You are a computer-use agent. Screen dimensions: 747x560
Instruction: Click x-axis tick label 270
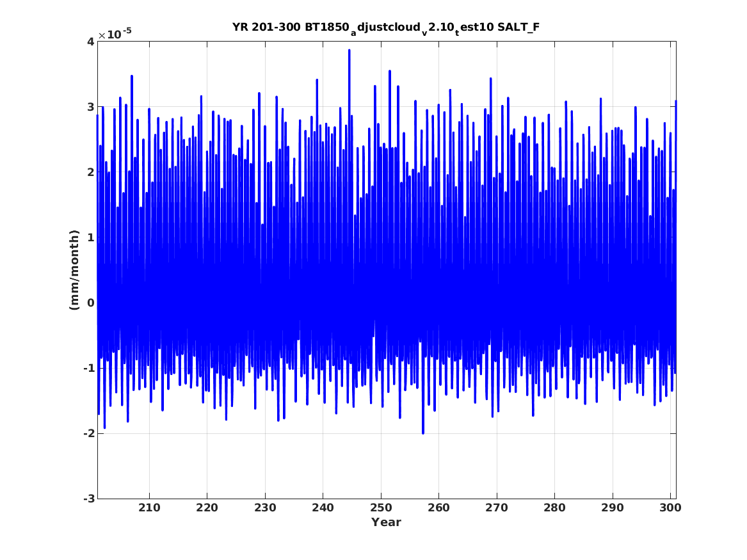(497, 508)
